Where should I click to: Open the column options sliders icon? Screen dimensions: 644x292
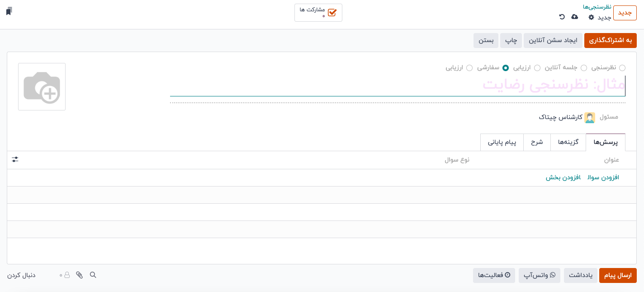(x=15, y=159)
